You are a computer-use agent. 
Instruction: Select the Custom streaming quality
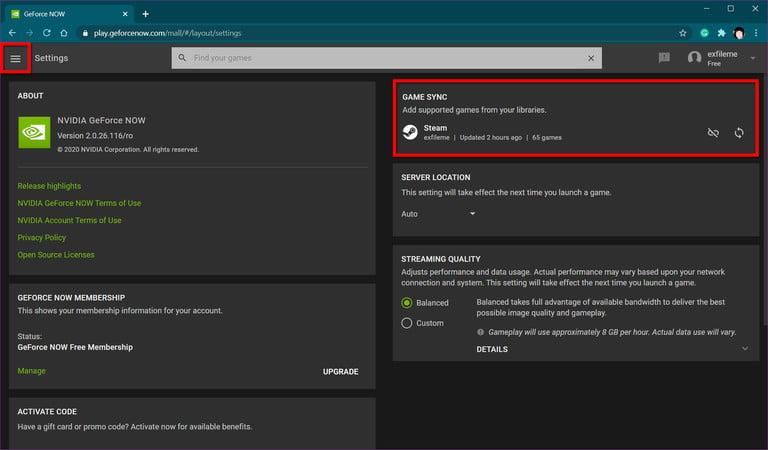pos(407,323)
